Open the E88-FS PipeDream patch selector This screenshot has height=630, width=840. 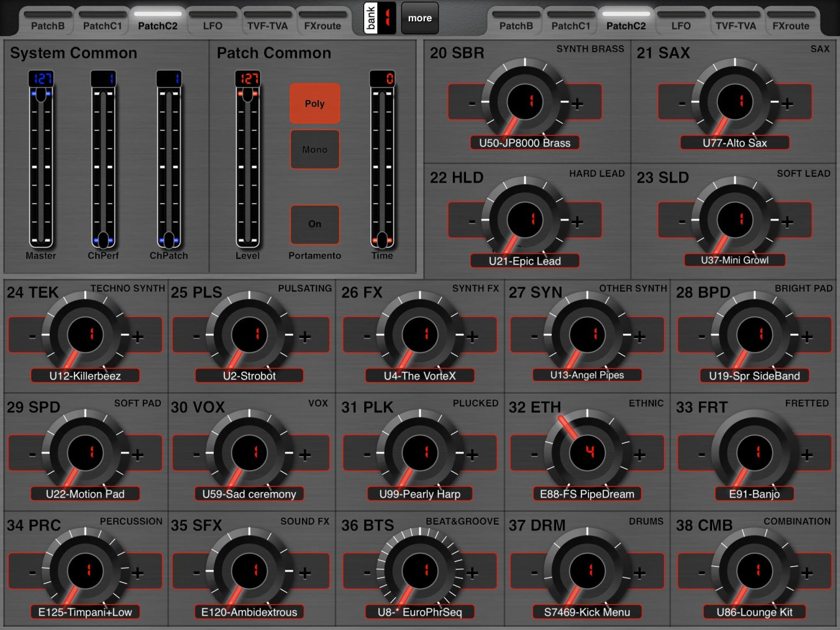pyautogui.click(x=587, y=494)
